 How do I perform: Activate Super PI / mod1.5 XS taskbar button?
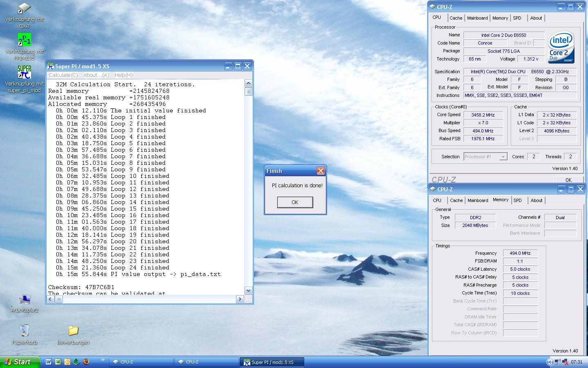273,362
